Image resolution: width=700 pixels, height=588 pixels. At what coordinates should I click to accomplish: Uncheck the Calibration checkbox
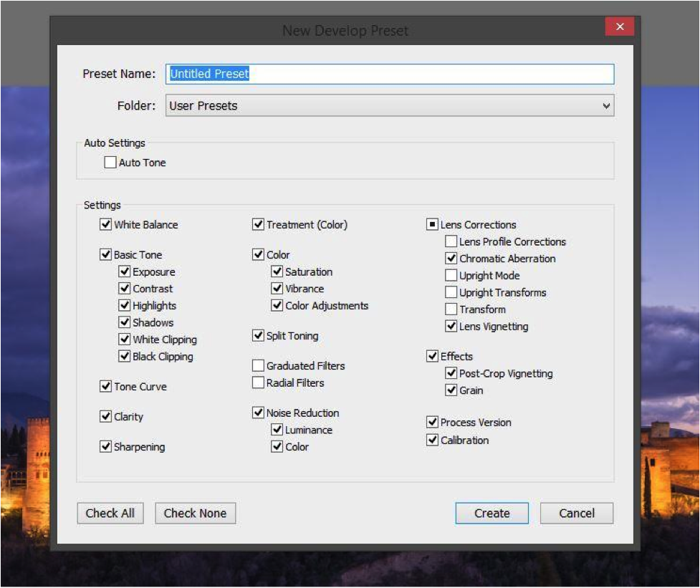[432, 440]
